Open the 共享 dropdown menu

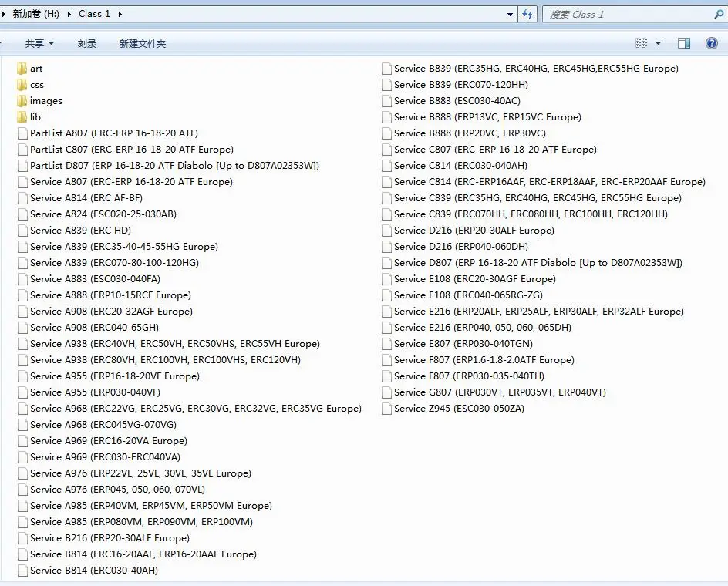coord(39,44)
